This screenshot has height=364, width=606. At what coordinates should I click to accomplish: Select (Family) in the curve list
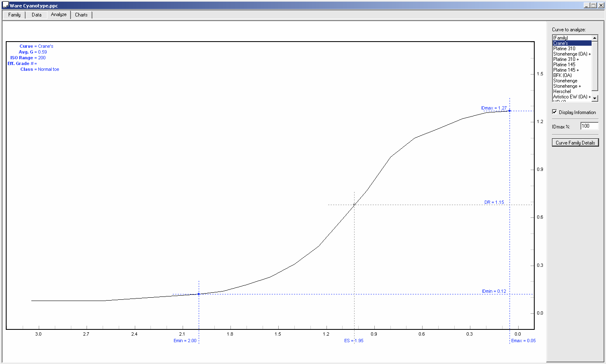tap(561, 38)
